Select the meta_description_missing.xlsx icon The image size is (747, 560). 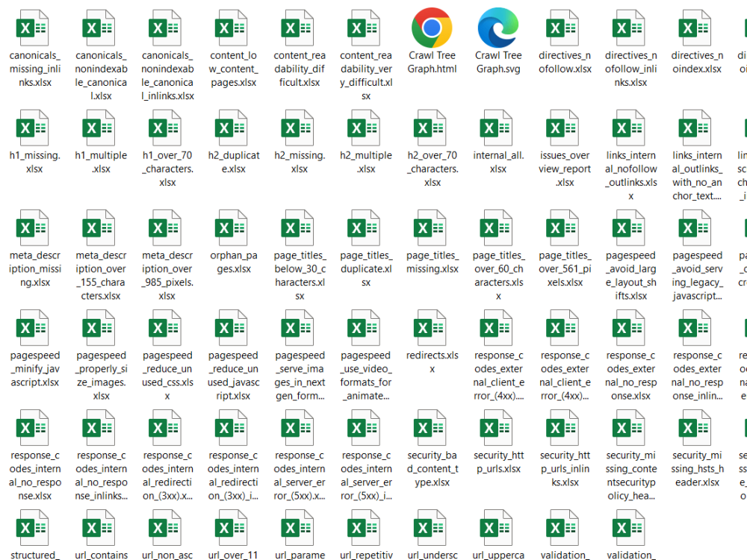click(x=33, y=228)
